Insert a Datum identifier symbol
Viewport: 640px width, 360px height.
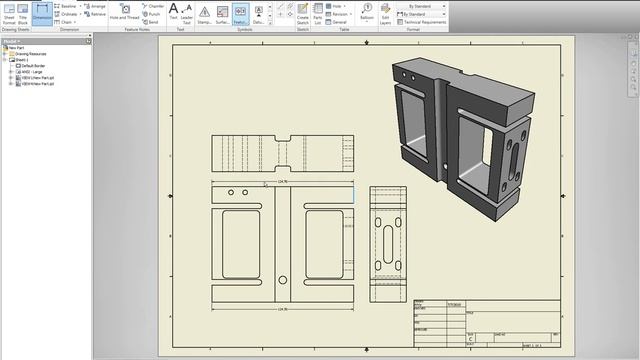point(258,15)
